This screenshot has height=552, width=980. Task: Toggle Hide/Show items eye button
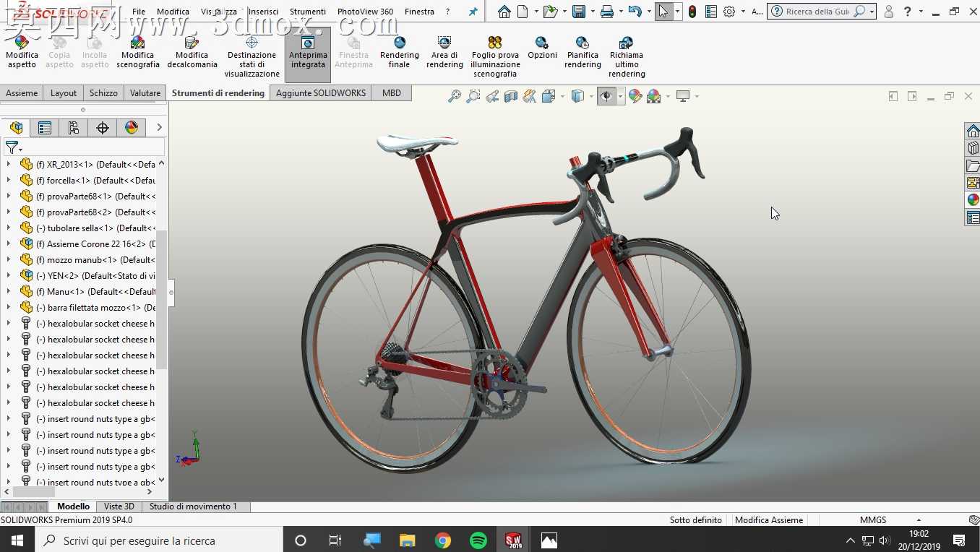pos(606,96)
